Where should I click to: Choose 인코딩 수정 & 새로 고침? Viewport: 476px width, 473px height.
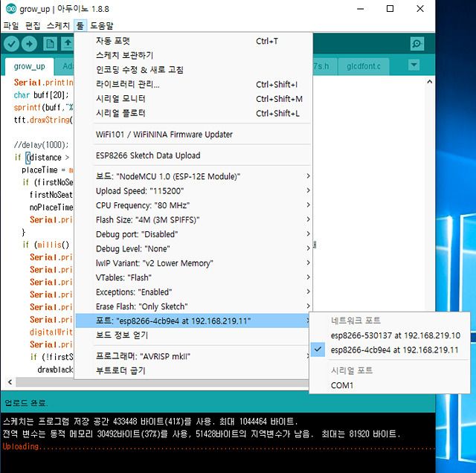coord(193,70)
